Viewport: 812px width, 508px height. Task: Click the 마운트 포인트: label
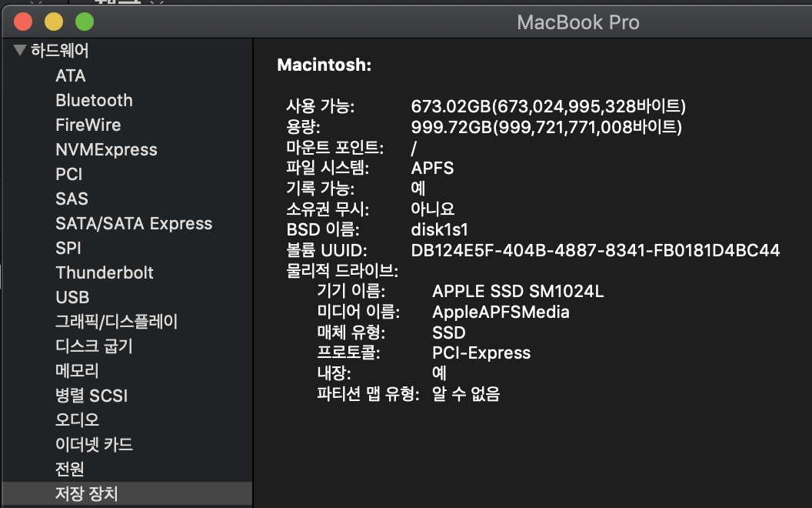(335, 147)
